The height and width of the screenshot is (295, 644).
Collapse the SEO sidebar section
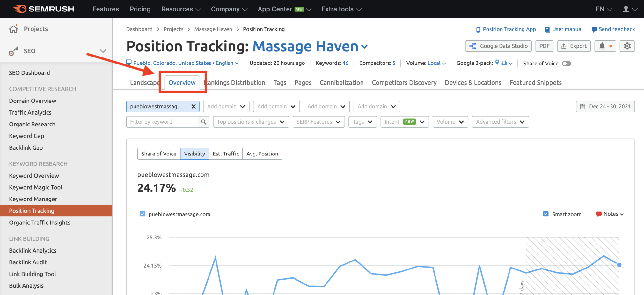click(103, 51)
